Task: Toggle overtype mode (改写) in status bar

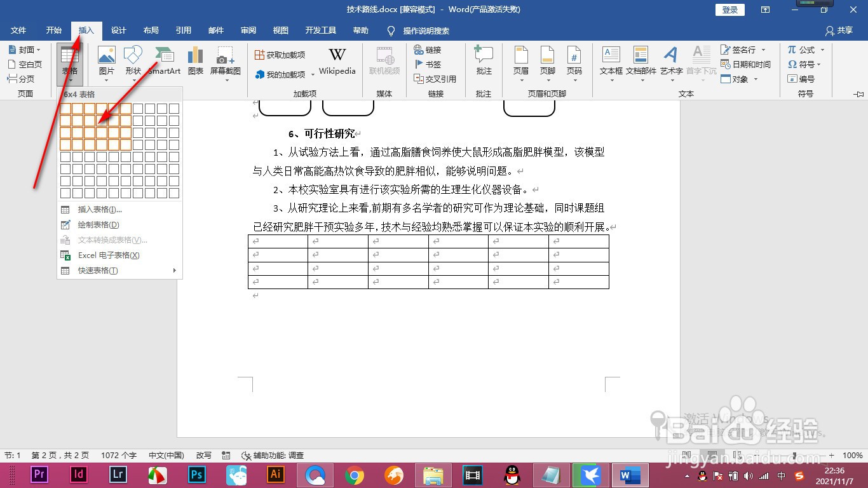Action: tap(204, 456)
